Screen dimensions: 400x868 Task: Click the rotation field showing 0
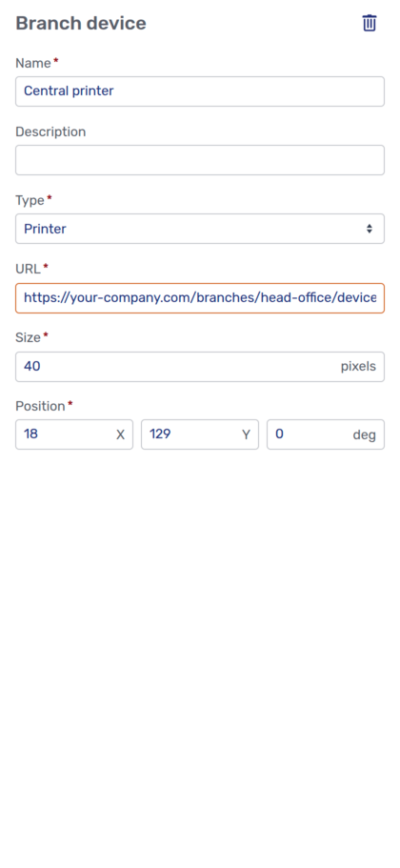pos(326,434)
